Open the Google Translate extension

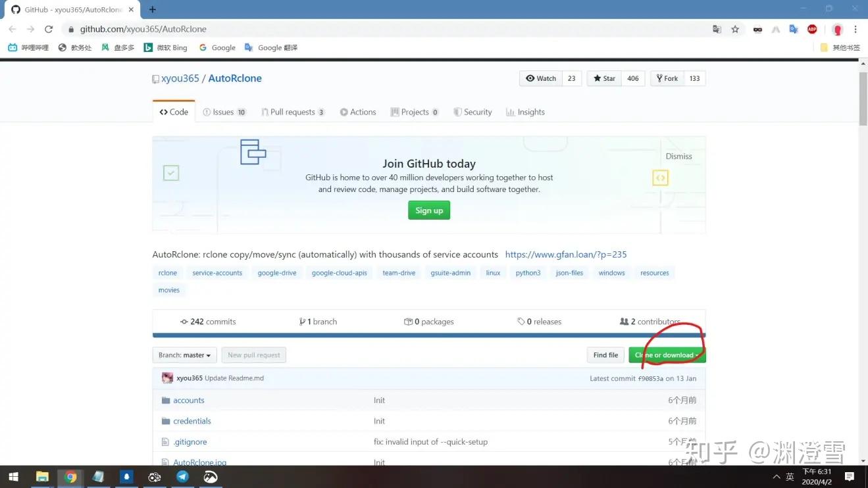794,29
